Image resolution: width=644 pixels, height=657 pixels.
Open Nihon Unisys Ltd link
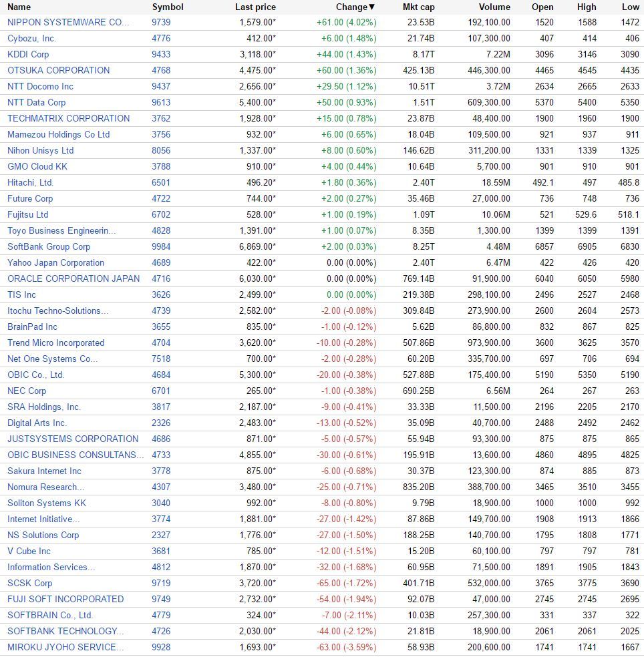(40, 150)
